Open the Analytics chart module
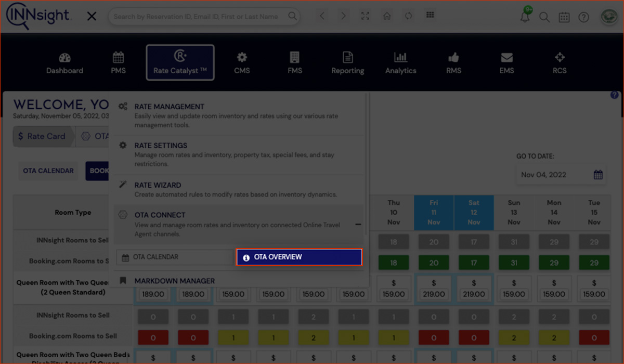The height and width of the screenshot is (364, 624). click(x=400, y=63)
